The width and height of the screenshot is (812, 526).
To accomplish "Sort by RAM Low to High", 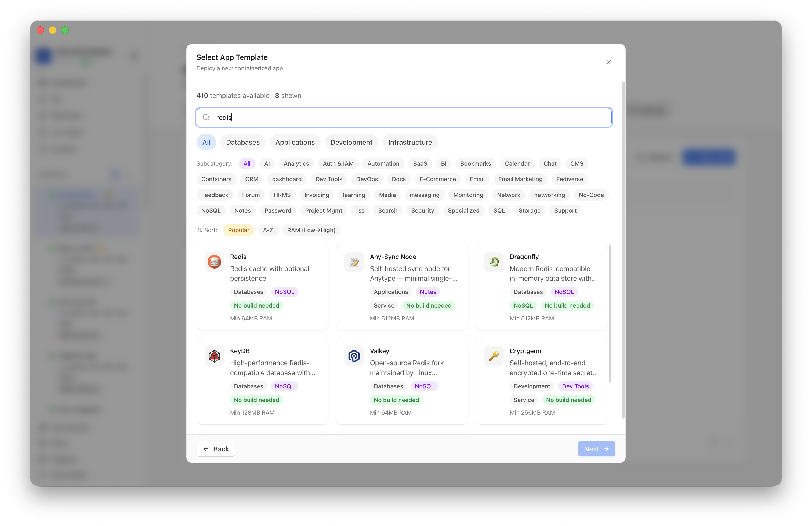I will 311,230.
